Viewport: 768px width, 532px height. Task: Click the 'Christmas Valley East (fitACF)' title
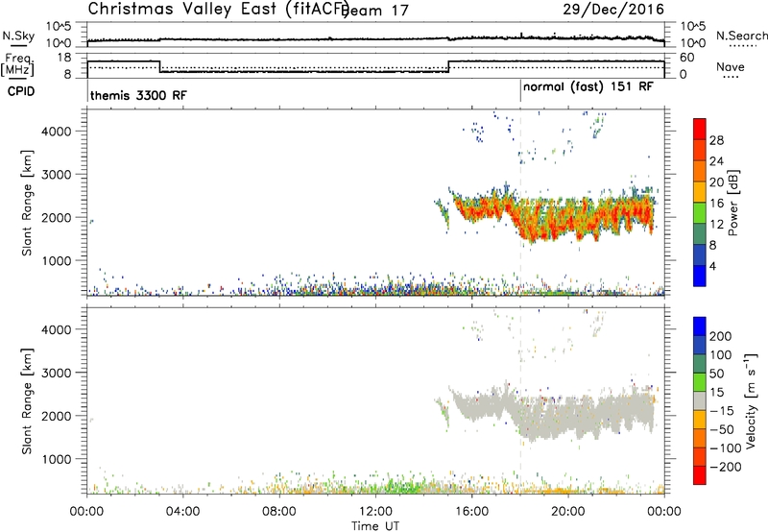218,9
